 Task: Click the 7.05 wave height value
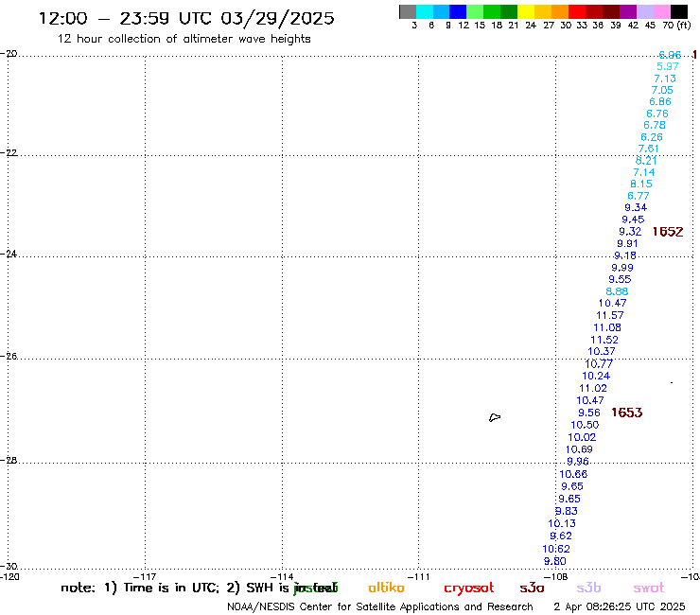tap(662, 90)
